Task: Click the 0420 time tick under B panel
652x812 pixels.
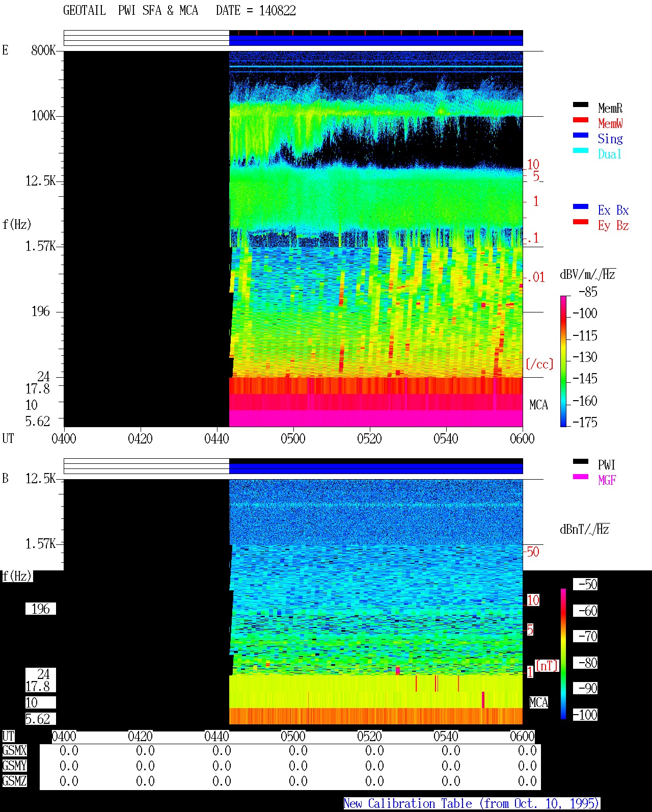Action: [140, 736]
